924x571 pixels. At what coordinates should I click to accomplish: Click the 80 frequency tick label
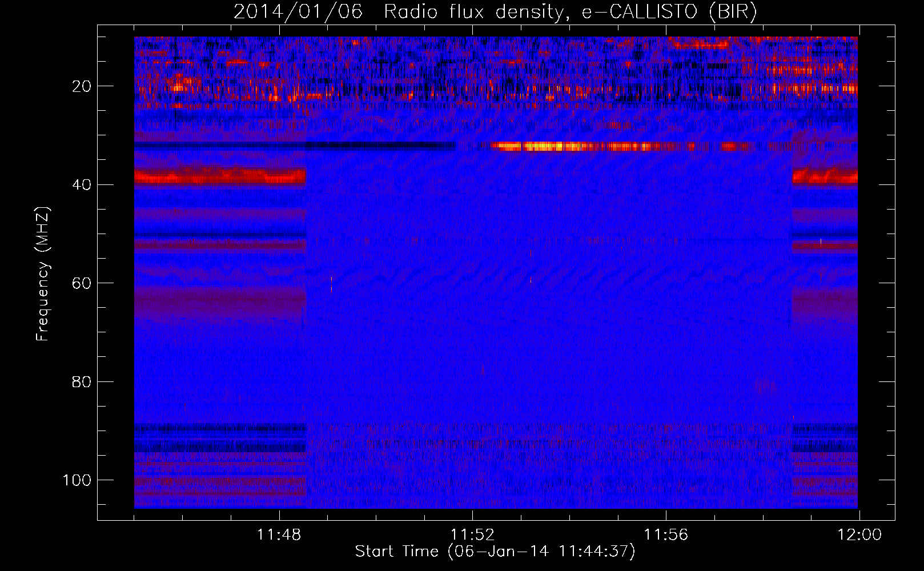coord(82,381)
